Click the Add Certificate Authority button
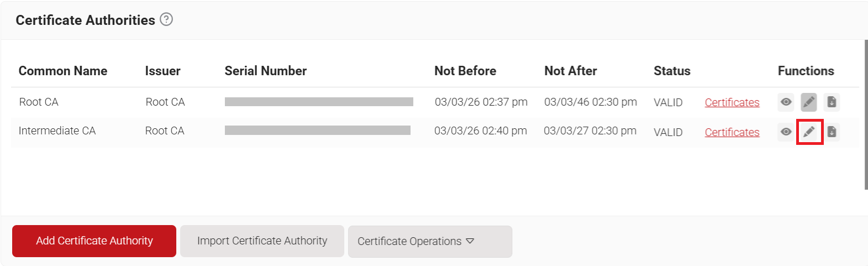Screen dimensions: 868x266 [94, 241]
